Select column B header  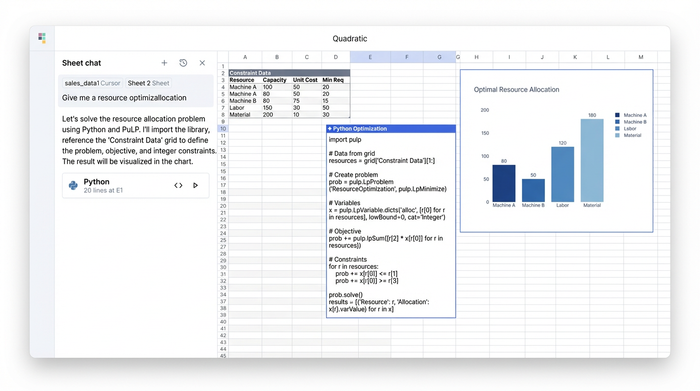277,57
